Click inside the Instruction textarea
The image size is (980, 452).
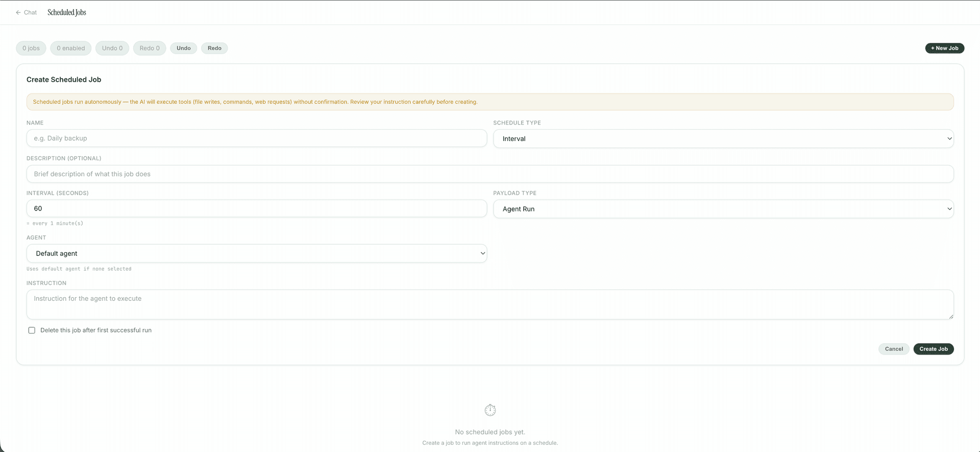coord(489,304)
